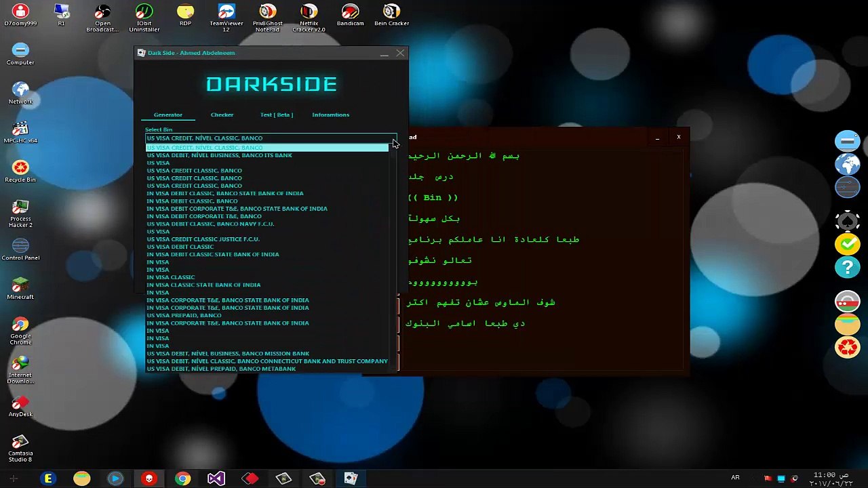868x488 pixels.
Task: Click the Select Bin combo box field
Action: point(271,138)
